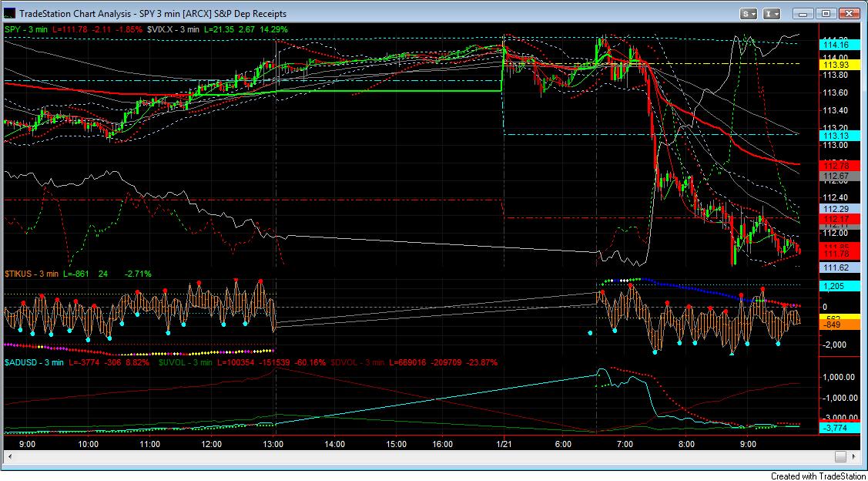Click the ADUSD percent change '8.82%'
This screenshot has height=481, width=868.
pyautogui.click(x=139, y=362)
